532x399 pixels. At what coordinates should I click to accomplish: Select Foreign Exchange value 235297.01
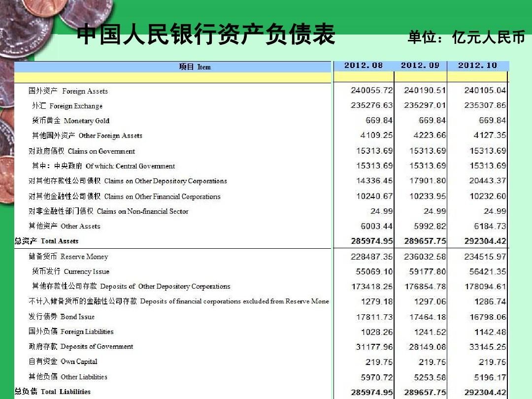pos(425,105)
